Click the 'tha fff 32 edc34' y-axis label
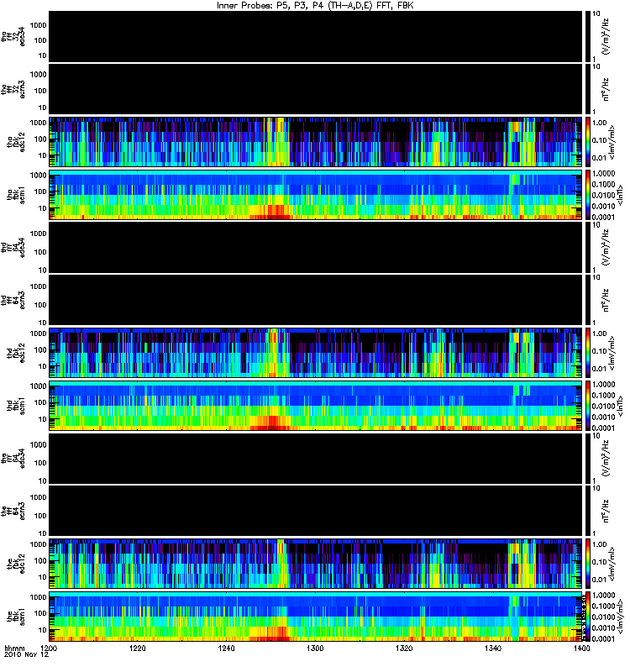630x672 pixels. [x=13, y=36]
